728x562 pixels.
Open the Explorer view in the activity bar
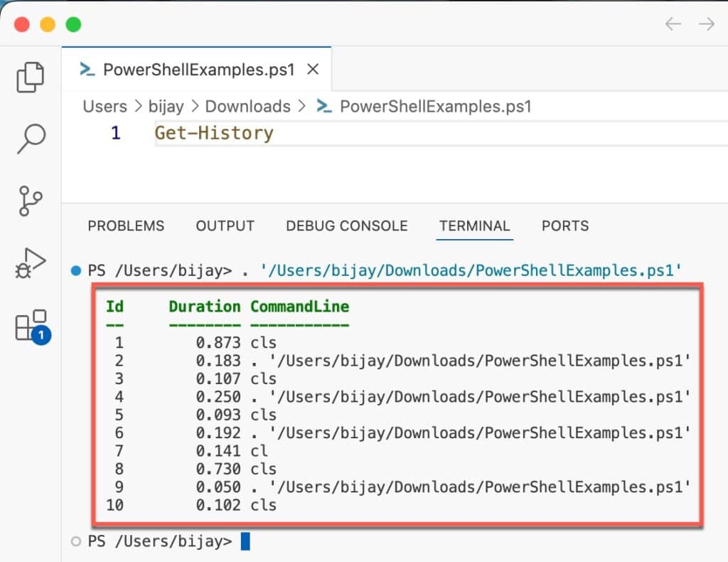[29, 78]
